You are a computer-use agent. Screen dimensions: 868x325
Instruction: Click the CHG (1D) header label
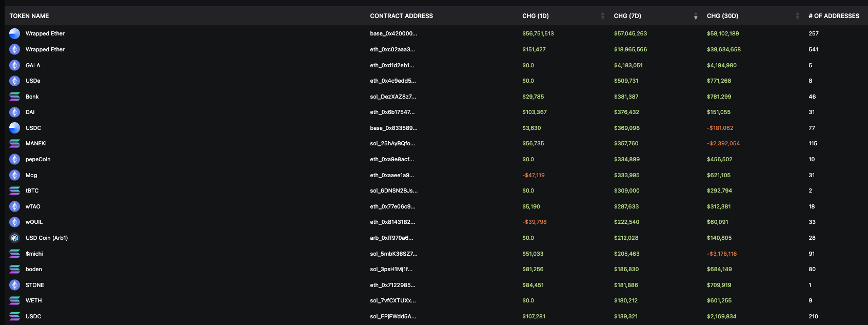pos(536,16)
